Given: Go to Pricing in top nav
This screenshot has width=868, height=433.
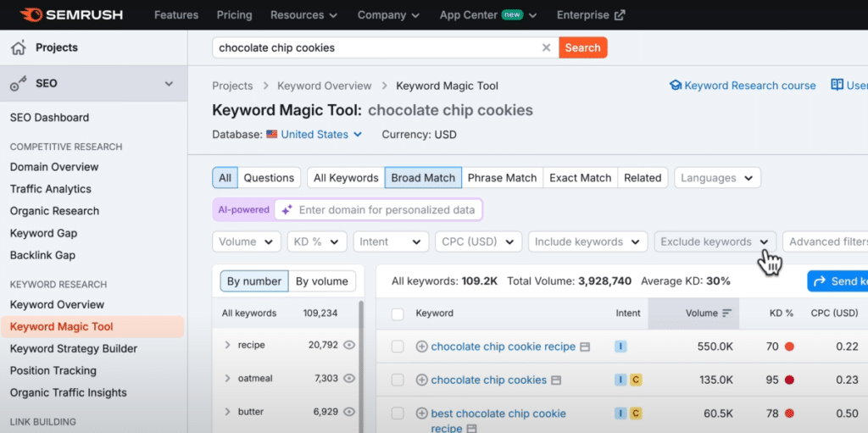Looking at the screenshot, I should [x=234, y=15].
